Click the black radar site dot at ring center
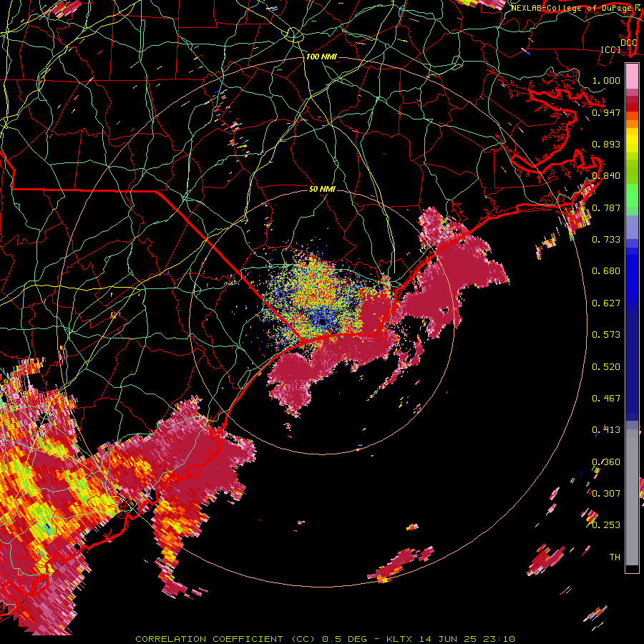This screenshot has height=644, width=644. (323, 322)
